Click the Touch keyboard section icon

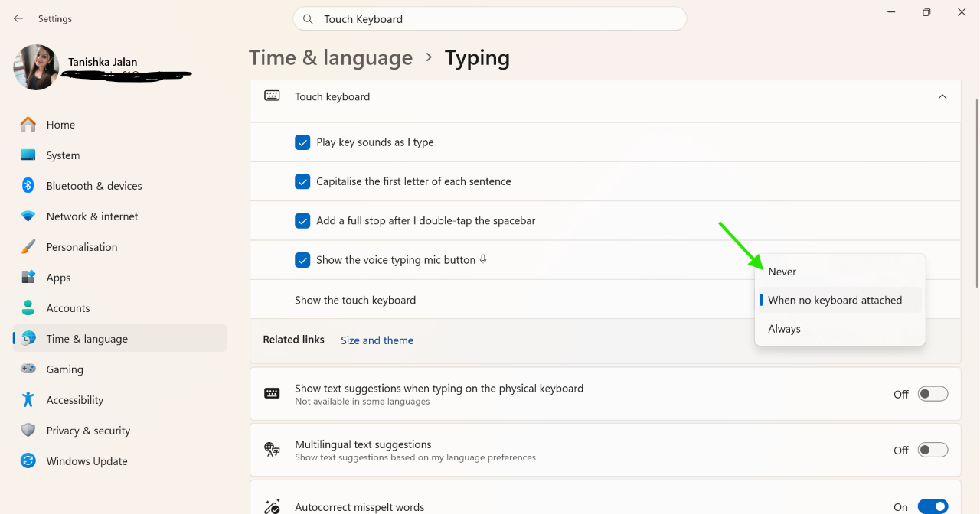(272, 96)
